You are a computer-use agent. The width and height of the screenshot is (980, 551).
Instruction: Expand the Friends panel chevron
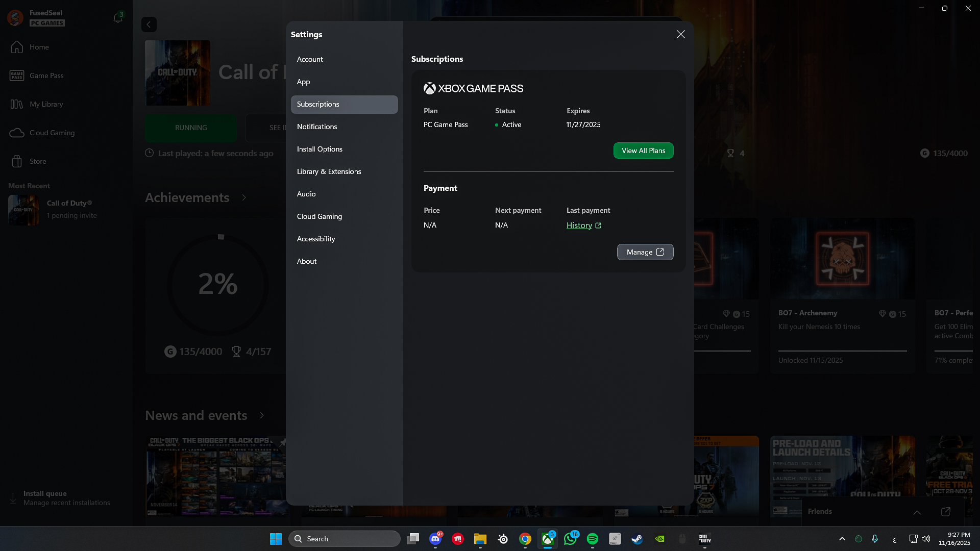click(x=917, y=512)
